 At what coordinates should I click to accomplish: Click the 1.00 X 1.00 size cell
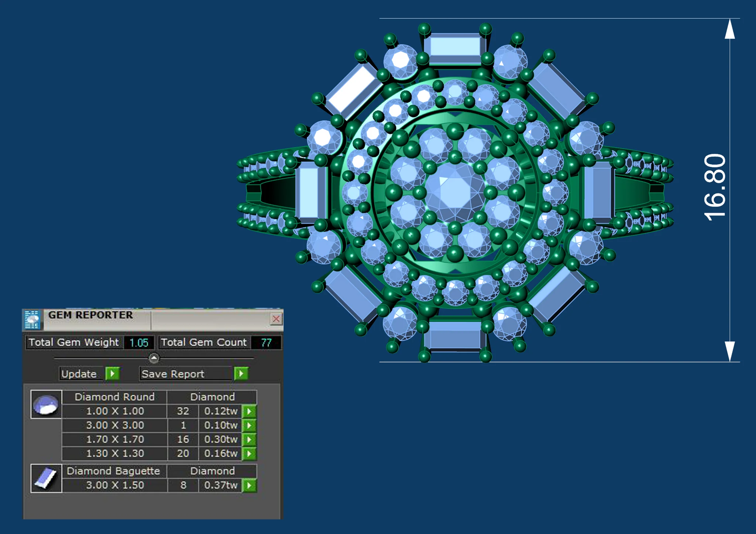click(115, 411)
